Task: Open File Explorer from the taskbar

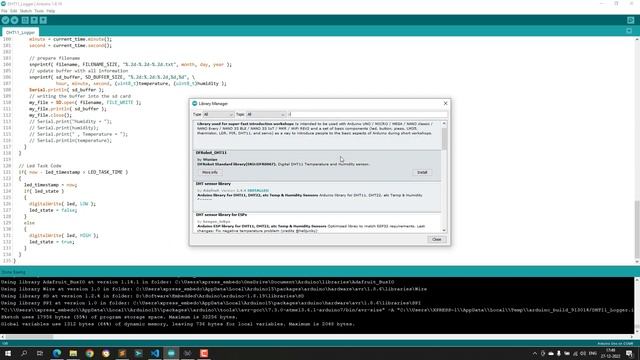Action: [x=73, y=353]
